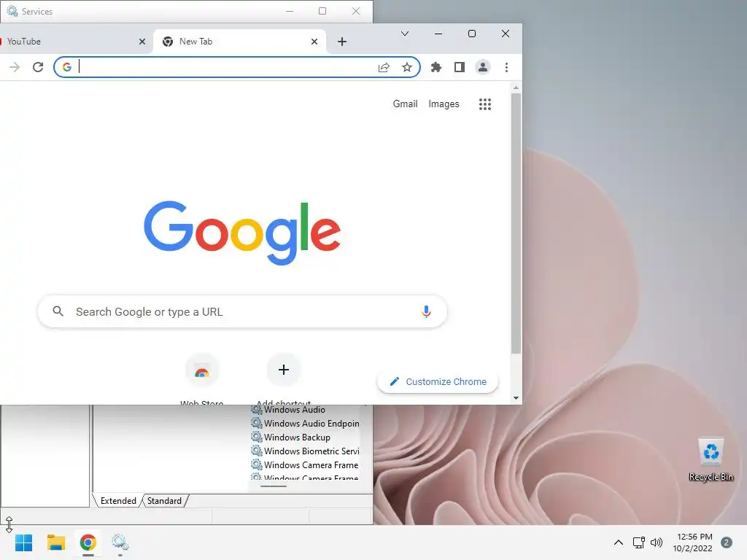Viewport: 747px width, 560px height.
Task: Click the gear icon beside Windows Audio
Action: pos(257,409)
